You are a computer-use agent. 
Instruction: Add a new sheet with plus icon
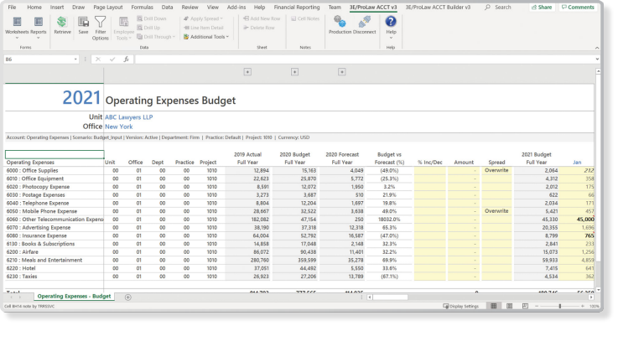(x=128, y=297)
